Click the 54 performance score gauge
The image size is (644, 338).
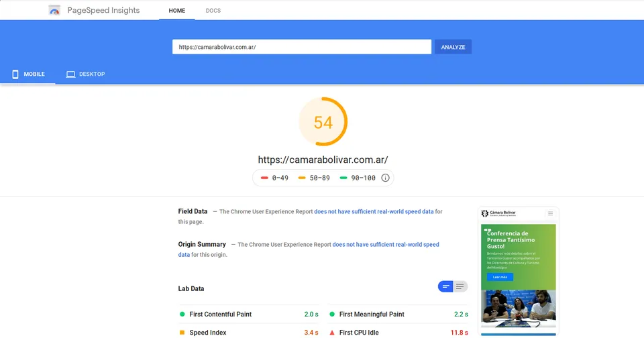(x=323, y=121)
